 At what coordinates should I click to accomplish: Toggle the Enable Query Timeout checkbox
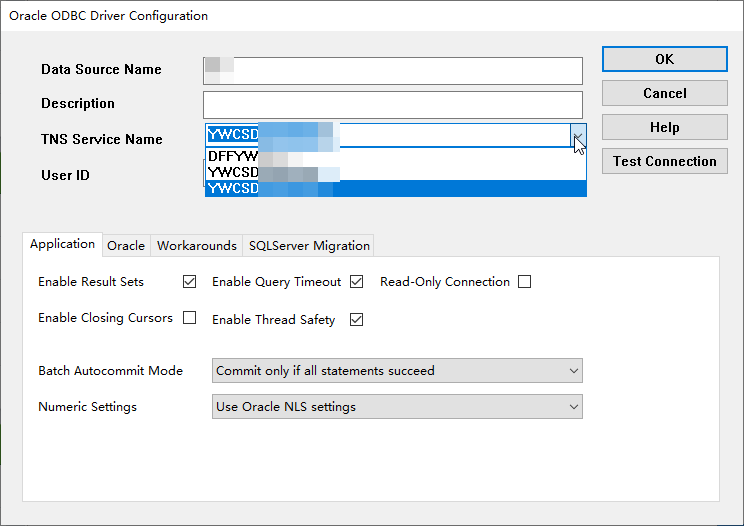(356, 282)
